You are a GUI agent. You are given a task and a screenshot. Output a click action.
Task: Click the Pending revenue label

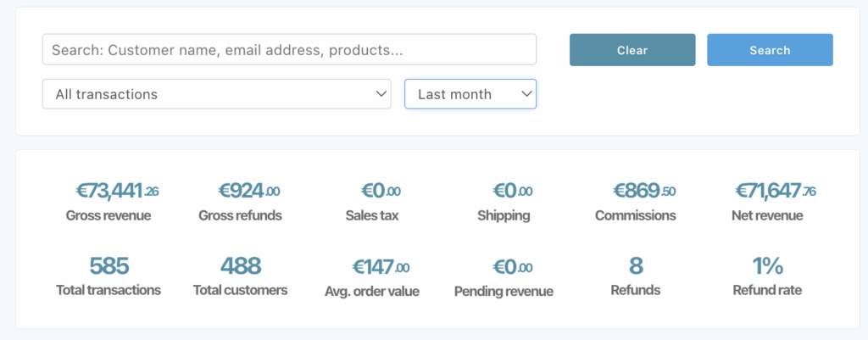[x=504, y=292]
